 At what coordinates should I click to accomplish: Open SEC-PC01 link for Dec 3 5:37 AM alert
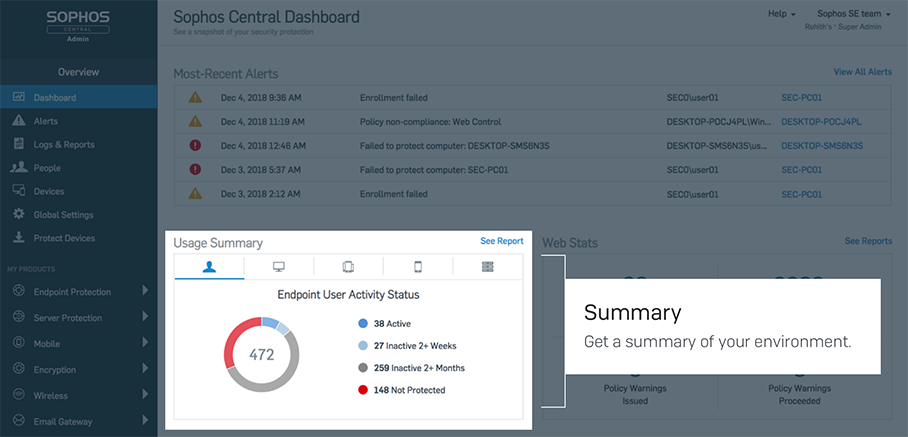801,170
